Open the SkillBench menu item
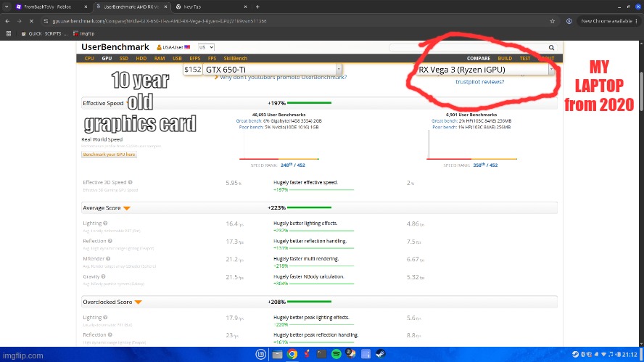Viewport: 644px width, 362px height. click(236, 58)
